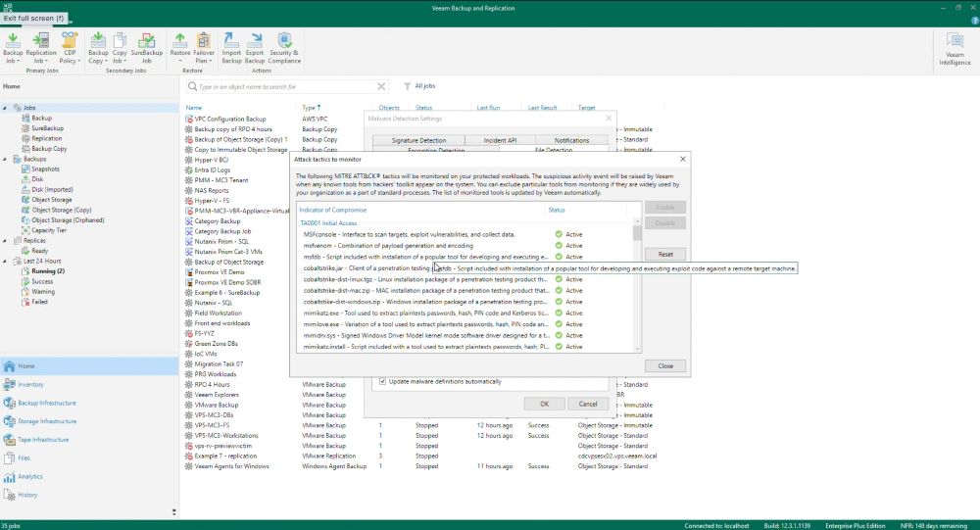Select Snapshots under Backups in the tree
Screen dimensions: 980x530
click(46, 169)
